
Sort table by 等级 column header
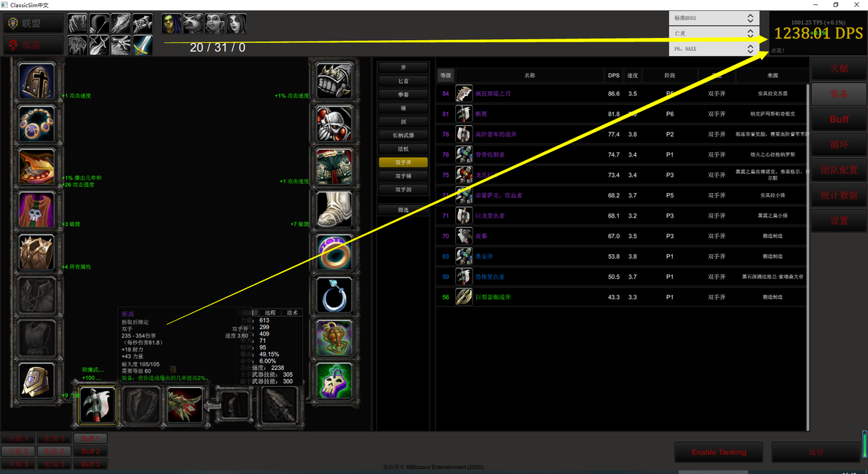click(x=446, y=75)
